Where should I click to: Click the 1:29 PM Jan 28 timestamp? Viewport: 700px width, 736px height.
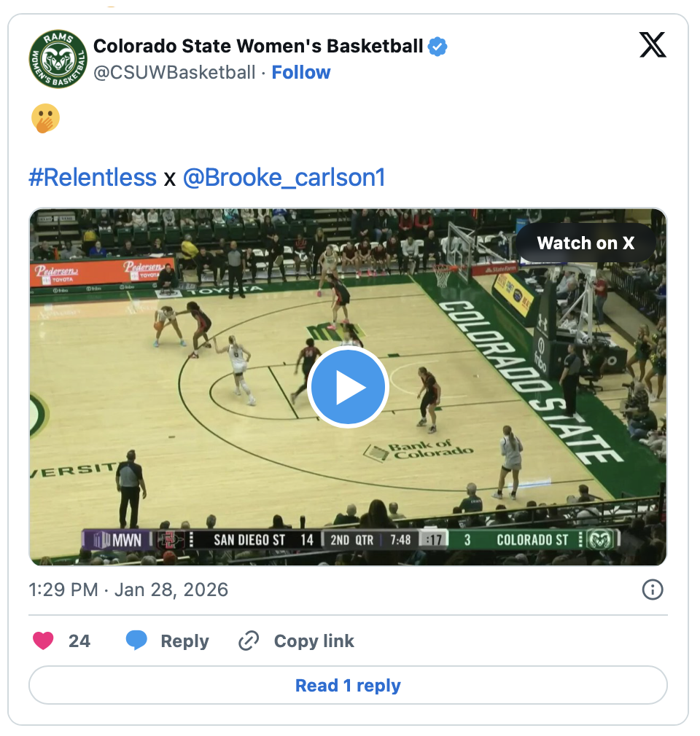click(x=128, y=590)
